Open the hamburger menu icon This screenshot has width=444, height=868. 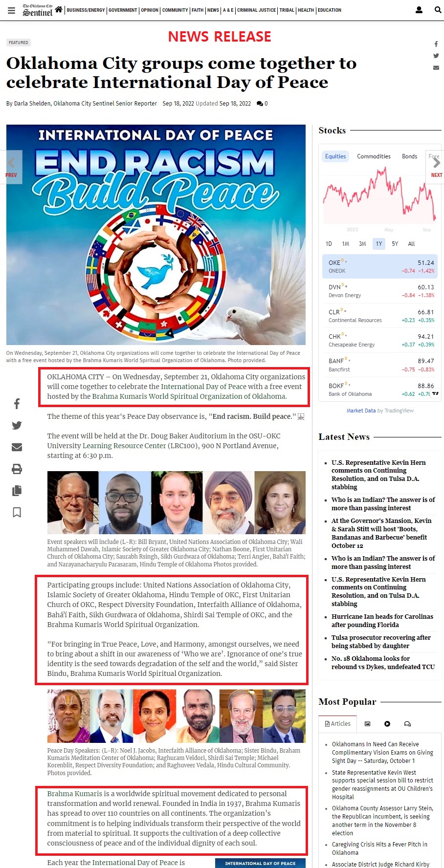[x=11, y=10]
